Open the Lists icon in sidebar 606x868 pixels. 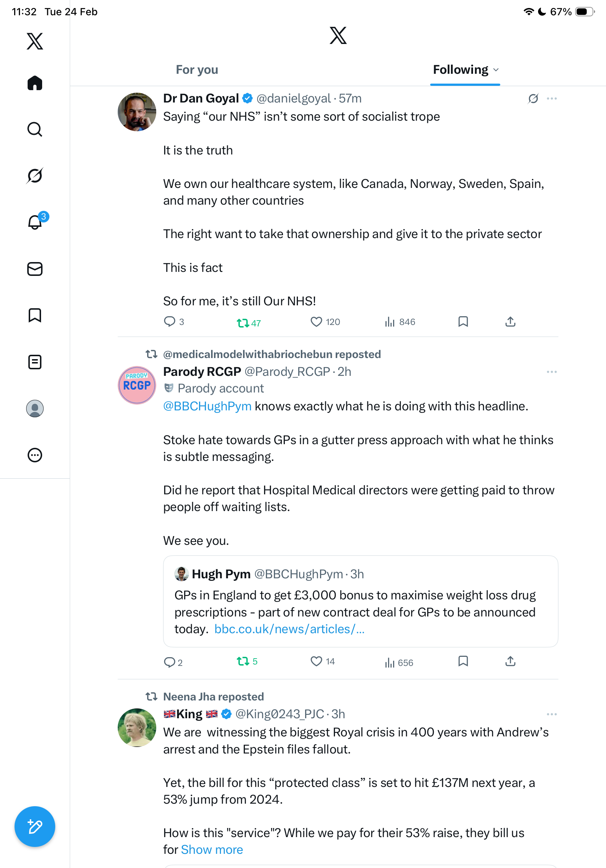point(35,362)
